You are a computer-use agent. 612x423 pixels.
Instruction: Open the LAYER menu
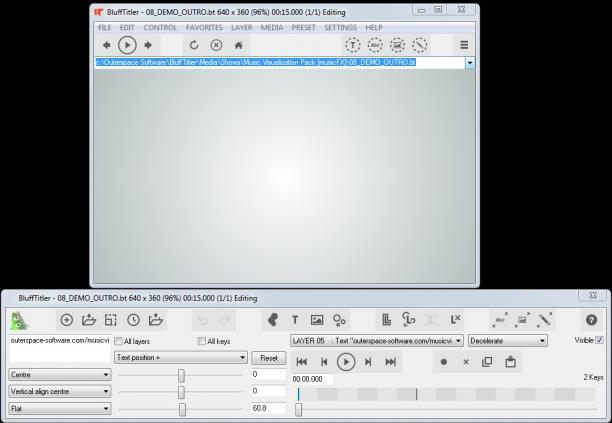point(242,28)
